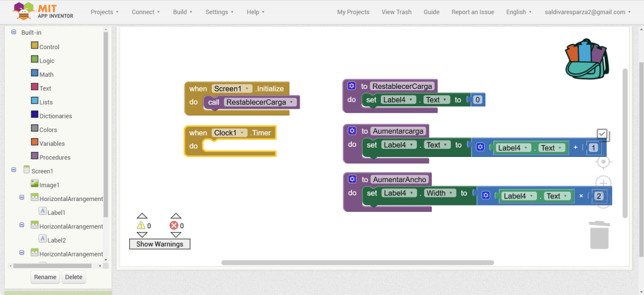
Task: Click the red error counter icon
Action: tap(174, 225)
